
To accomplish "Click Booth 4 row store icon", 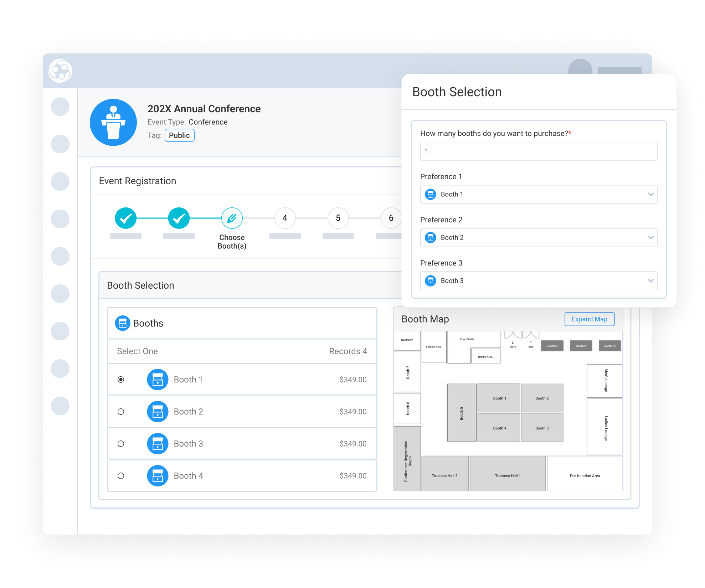I will point(158,476).
